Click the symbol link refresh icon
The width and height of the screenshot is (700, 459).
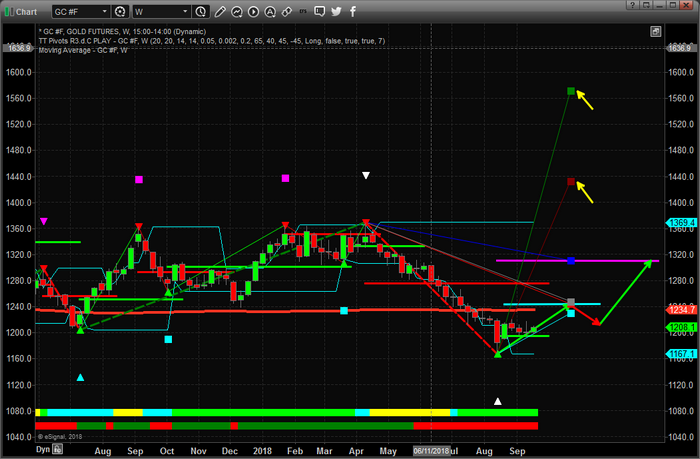[x=121, y=12]
